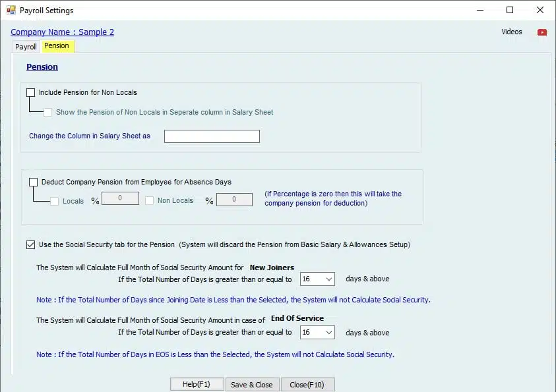Toggle the Locals checkbox
Image resolution: width=556 pixels, height=392 pixels.
point(54,201)
